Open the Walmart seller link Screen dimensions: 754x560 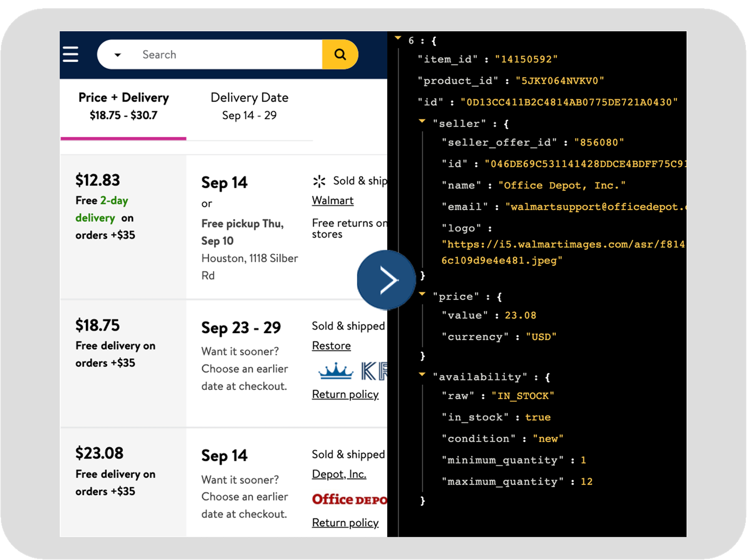pyautogui.click(x=332, y=200)
